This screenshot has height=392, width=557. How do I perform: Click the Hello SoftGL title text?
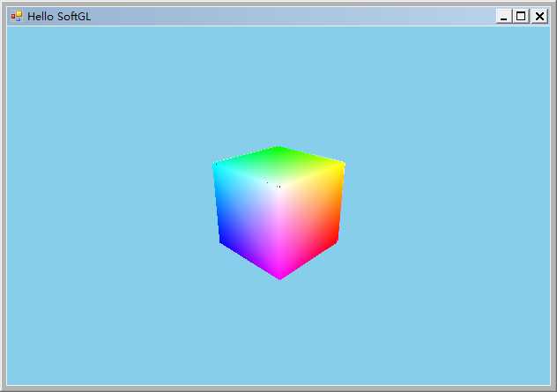coord(59,17)
